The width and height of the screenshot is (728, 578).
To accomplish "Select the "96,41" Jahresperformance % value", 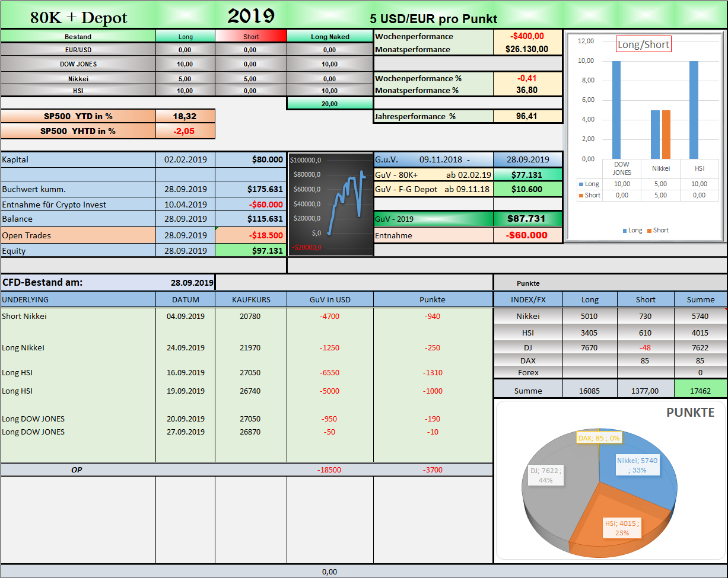I will [527, 116].
